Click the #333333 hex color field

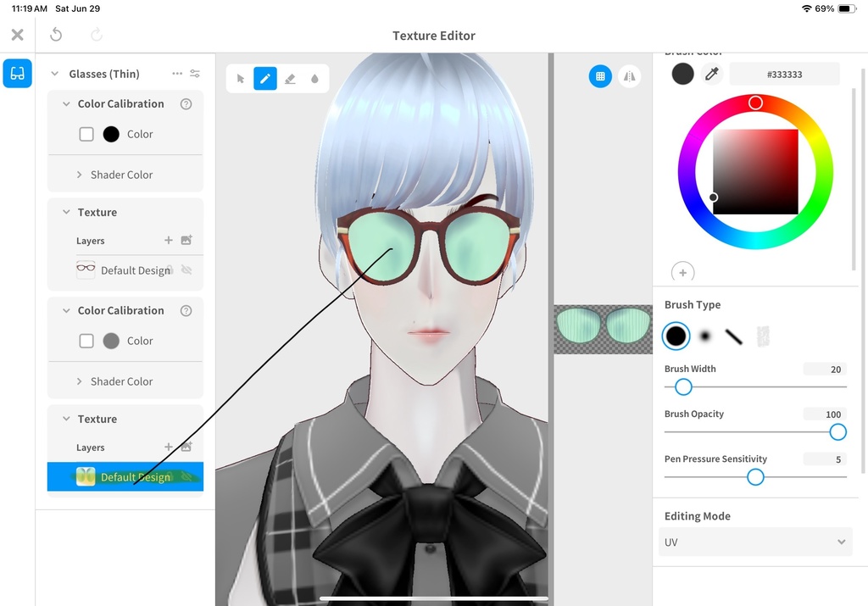(x=784, y=74)
